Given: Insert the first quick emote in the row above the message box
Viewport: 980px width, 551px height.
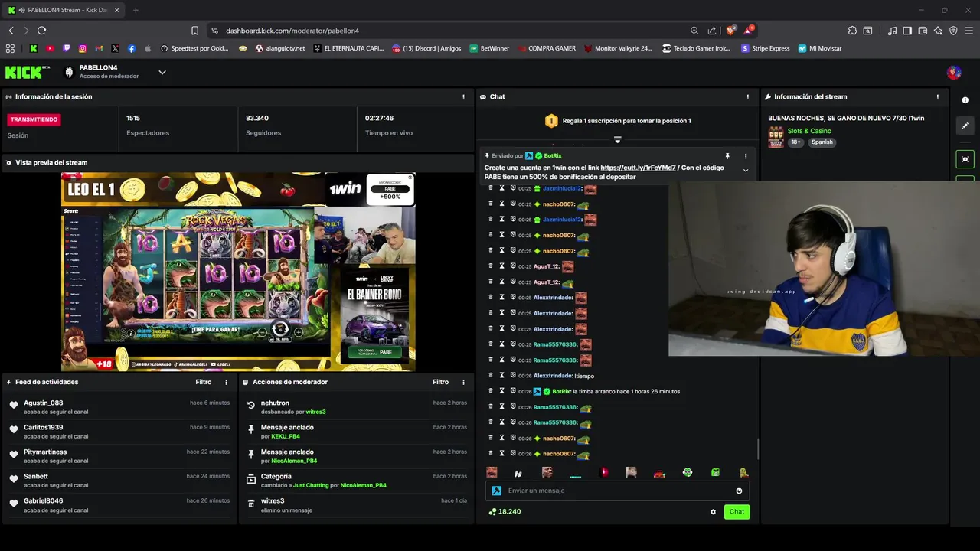Looking at the screenshot, I should tap(492, 472).
